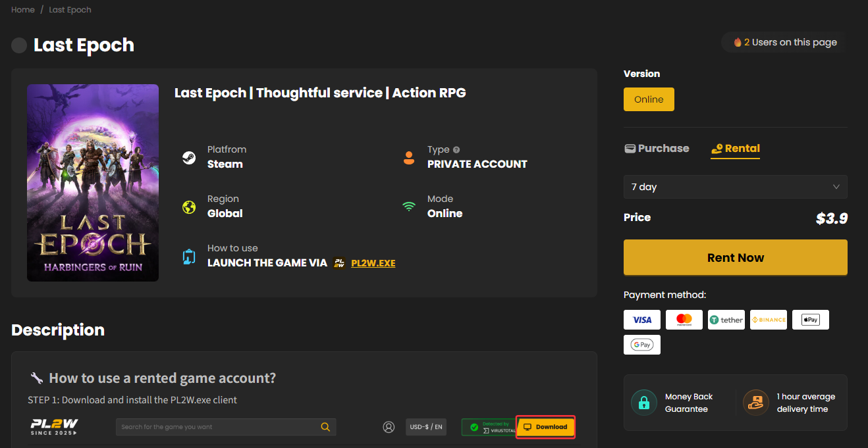This screenshot has width=868, height=448.
Task: Click "How to use a rented game account?" heading
Action: tap(163, 378)
